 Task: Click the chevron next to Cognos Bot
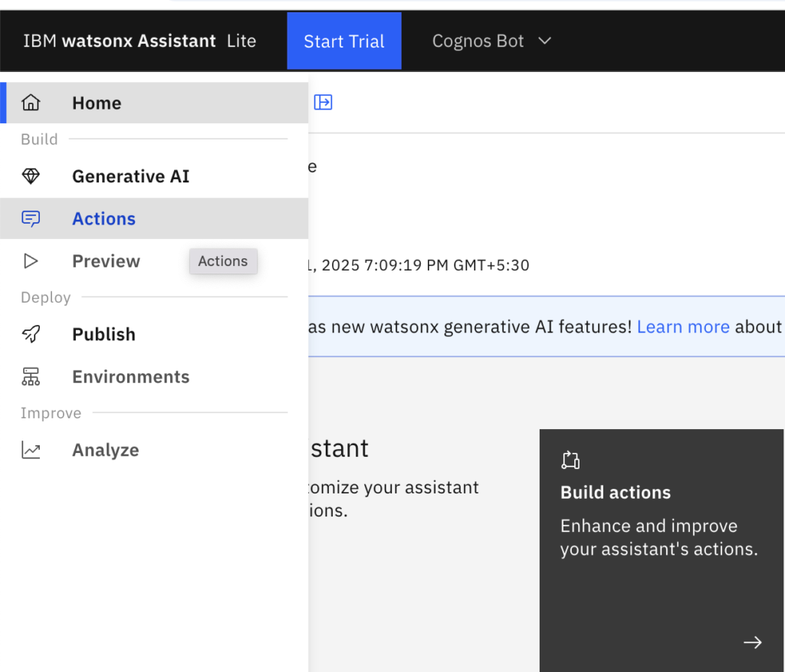pyautogui.click(x=545, y=41)
